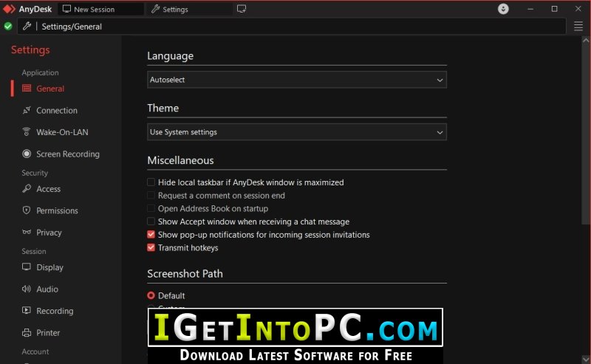The width and height of the screenshot is (591, 364).
Task: Go to Access security settings
Action: point(48,189)
